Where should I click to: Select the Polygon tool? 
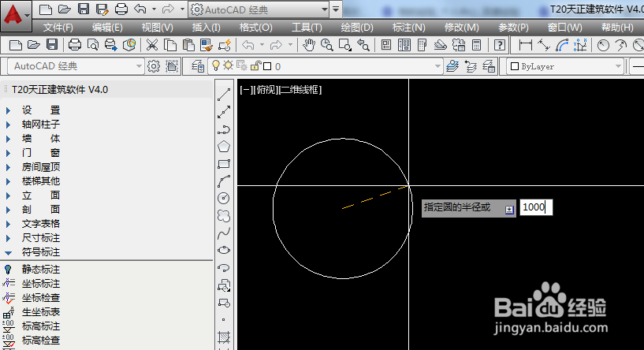click(x=224, y=147)
